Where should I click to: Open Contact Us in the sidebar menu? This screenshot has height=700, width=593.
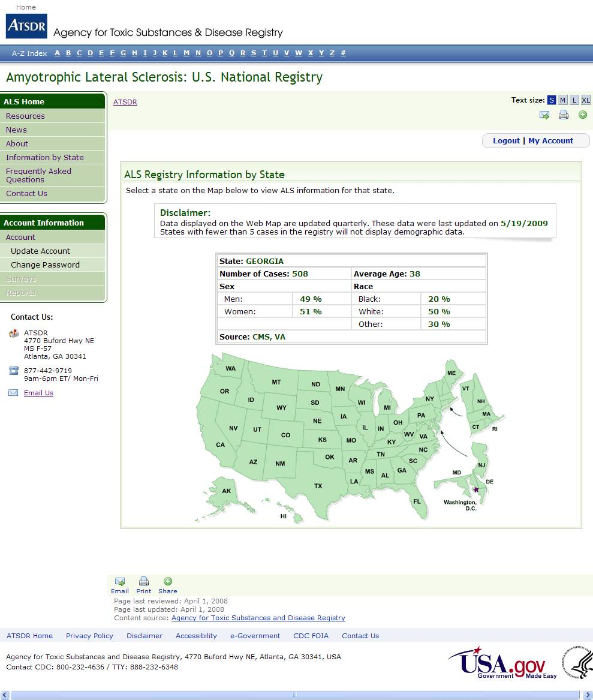click(x=52, y=193)
